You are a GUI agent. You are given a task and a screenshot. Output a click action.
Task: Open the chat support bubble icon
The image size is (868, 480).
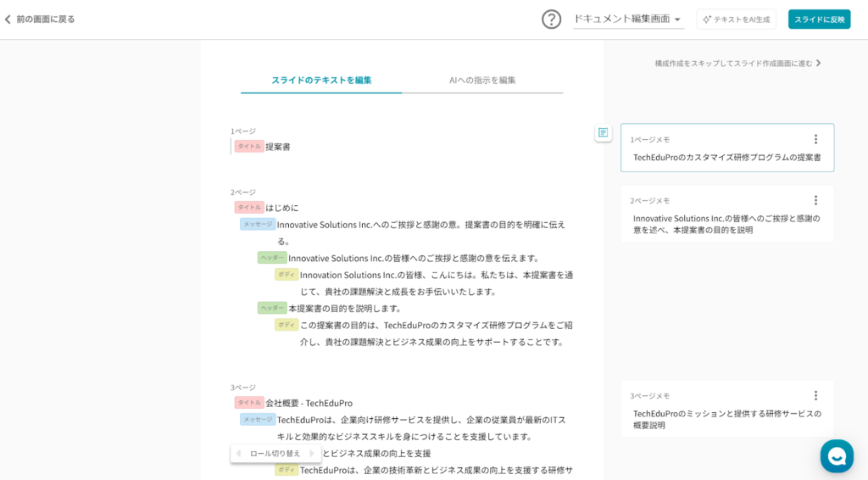(x=837, y=456)
